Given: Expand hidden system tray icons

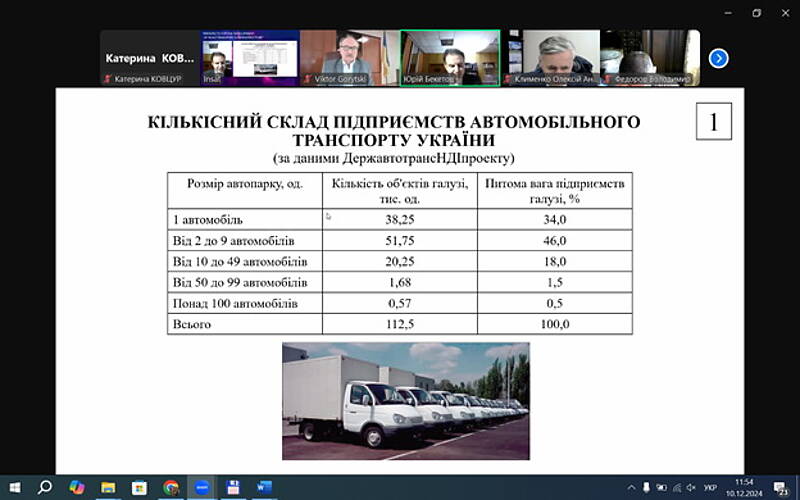Looking at the screenshot, I should point(631,488).
